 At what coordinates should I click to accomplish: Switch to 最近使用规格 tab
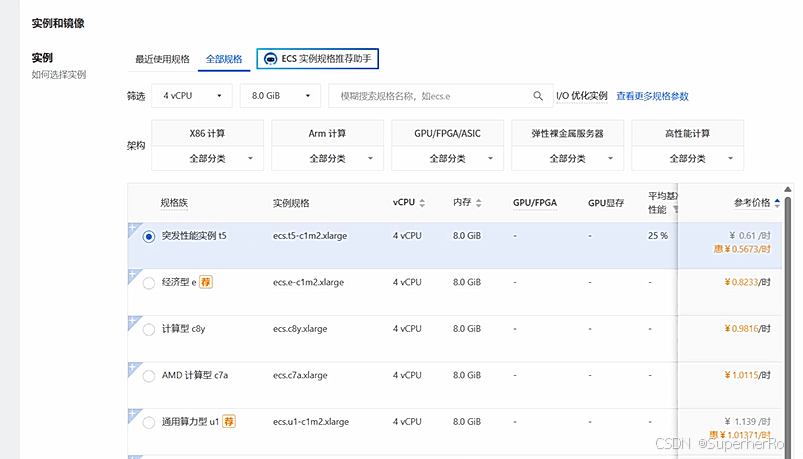162,59
